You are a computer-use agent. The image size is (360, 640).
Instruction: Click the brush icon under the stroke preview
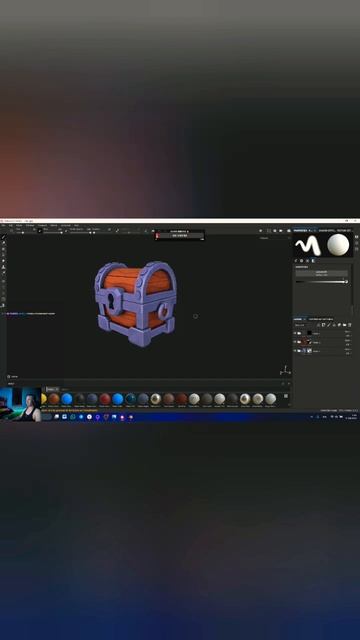coord(296,260)
